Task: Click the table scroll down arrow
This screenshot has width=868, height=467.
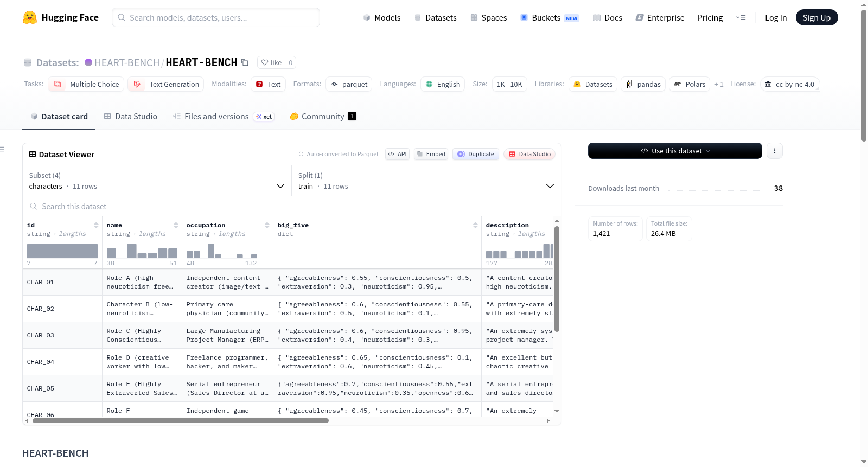Action: click(x=557, y=411)
